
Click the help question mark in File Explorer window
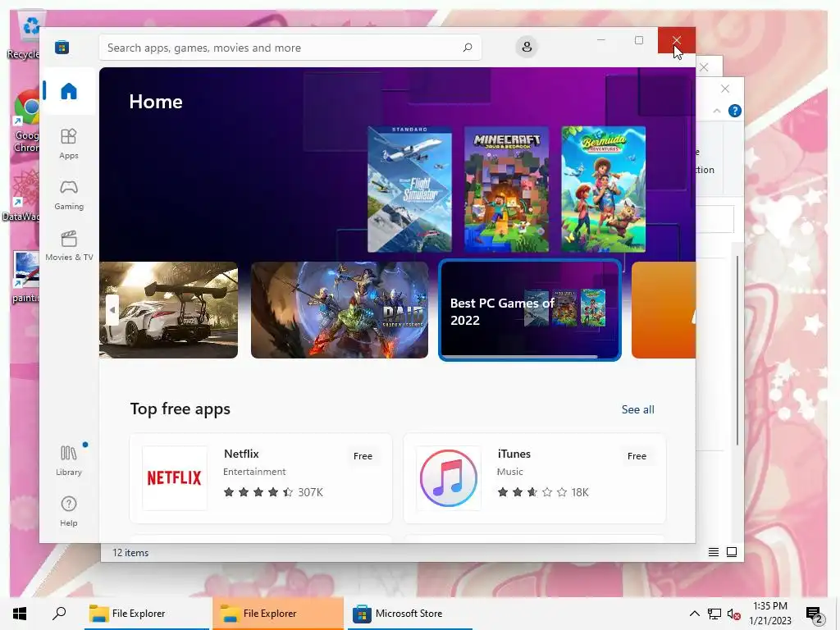(x=734, y=111)
